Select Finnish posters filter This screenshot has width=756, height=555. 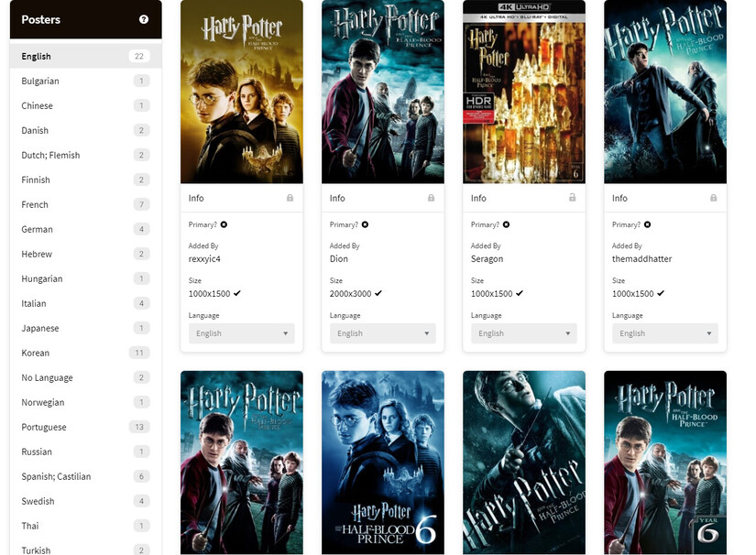coord(86,180)
